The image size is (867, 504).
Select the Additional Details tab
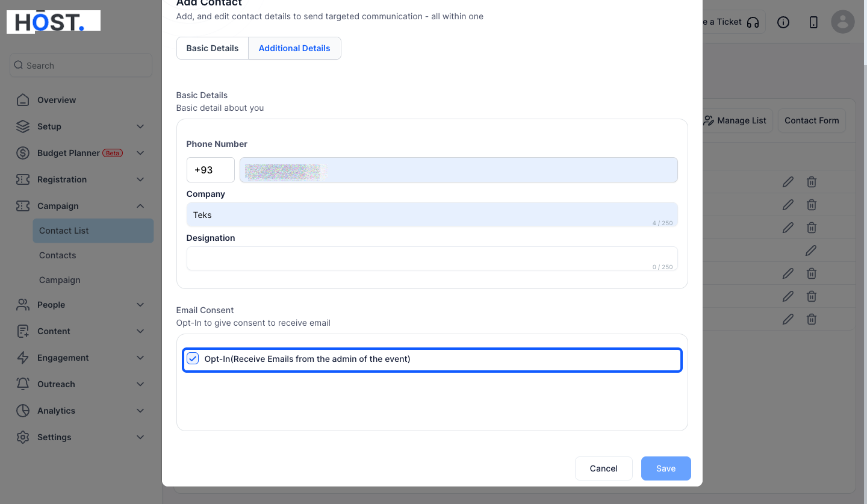coord(294,48)
